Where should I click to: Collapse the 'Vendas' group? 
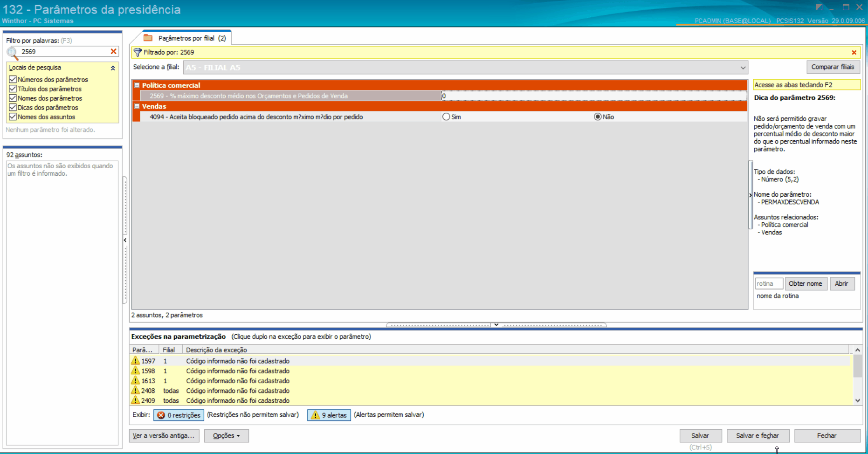(x=137, y=106)
